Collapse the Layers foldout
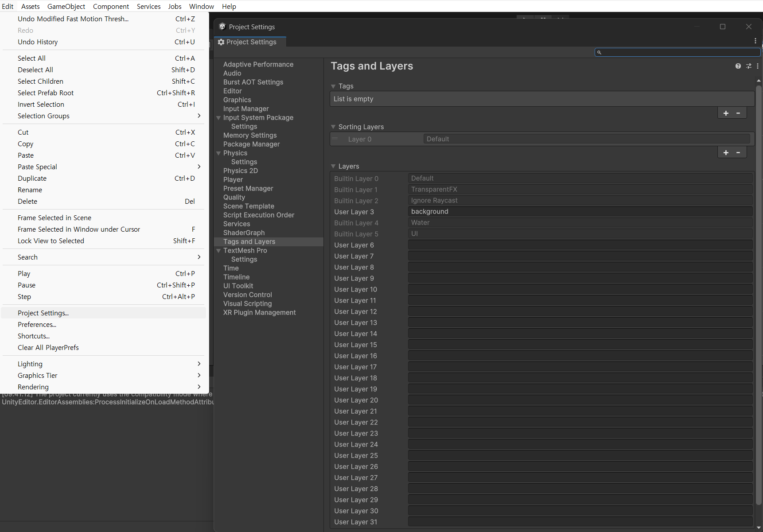This screenshot has height=532, width=763. [333, 167]
